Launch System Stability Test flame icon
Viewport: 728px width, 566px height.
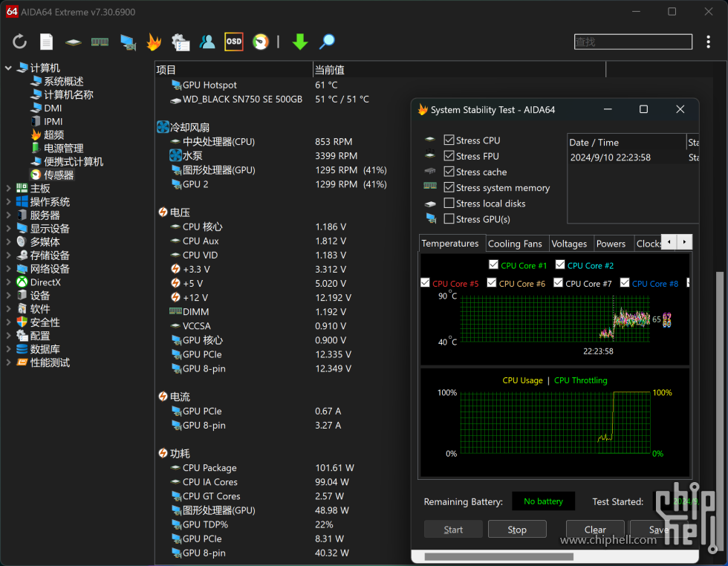click(x=154, y=42)
